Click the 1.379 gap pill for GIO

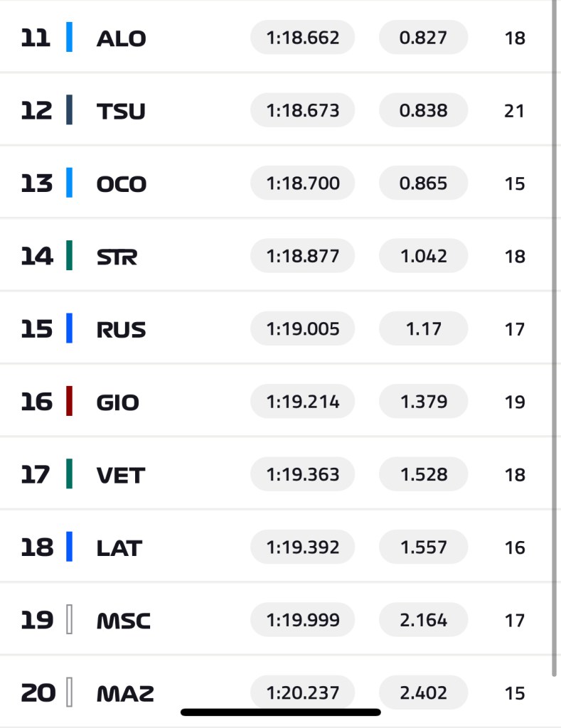(x=424, y=402)
